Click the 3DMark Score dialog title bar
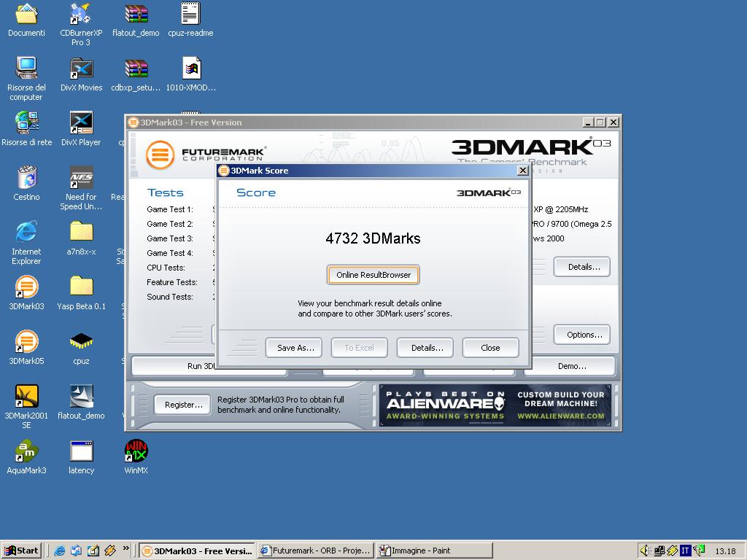747x560 pixels. (373, 171)
